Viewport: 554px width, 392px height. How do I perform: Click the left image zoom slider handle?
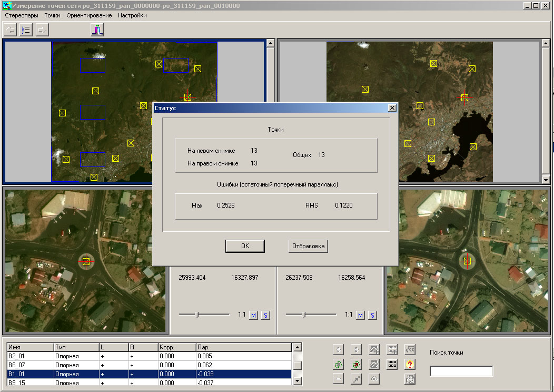(x=197, y=315)
